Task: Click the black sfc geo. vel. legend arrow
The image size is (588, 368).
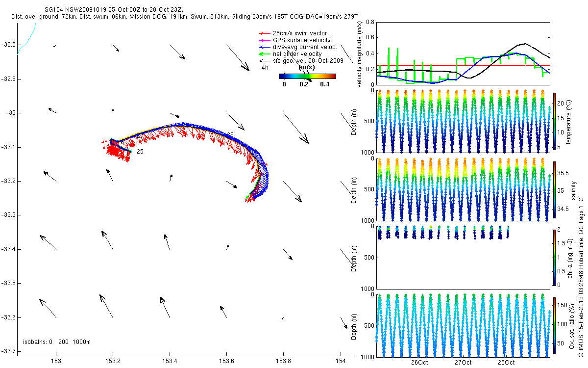Action: pos(265,61)
